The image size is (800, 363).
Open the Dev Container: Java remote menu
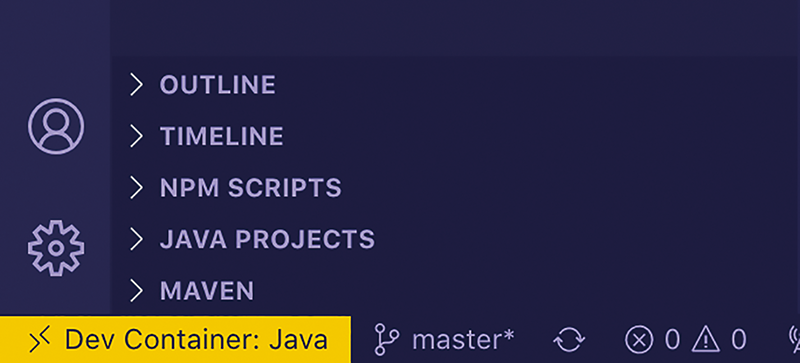(175, 340)
